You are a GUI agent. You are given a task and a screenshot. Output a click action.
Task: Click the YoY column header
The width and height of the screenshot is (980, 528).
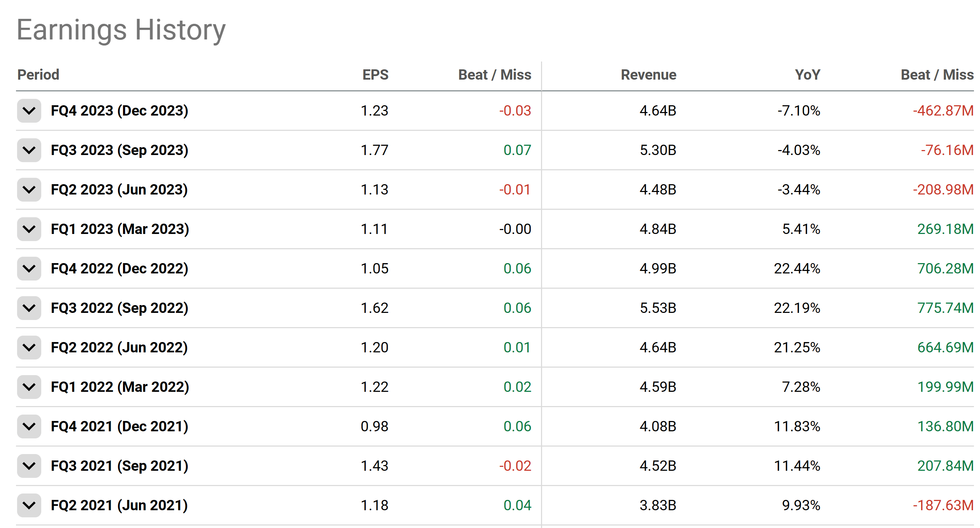[x=807, y=75]
